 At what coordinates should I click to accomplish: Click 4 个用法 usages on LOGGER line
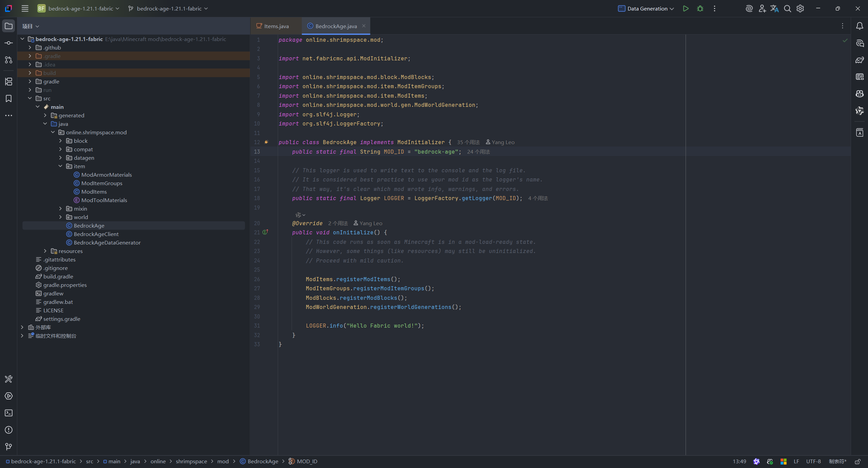coord(538,198)
